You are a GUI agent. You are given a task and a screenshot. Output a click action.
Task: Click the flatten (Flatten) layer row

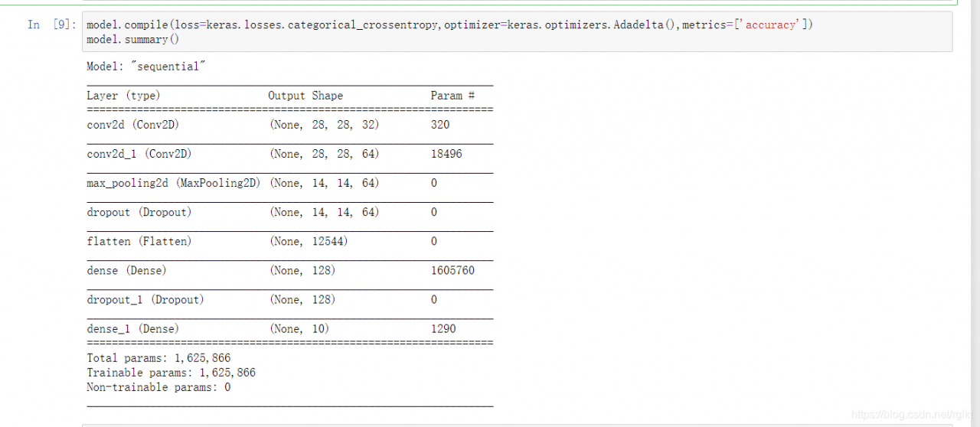290,241
